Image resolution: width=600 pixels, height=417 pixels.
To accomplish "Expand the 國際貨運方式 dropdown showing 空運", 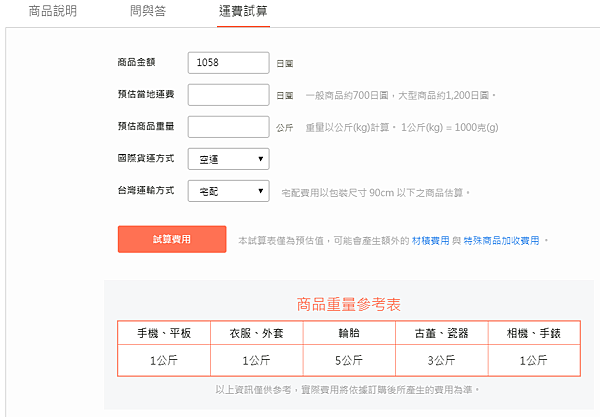I will [228, 158].
